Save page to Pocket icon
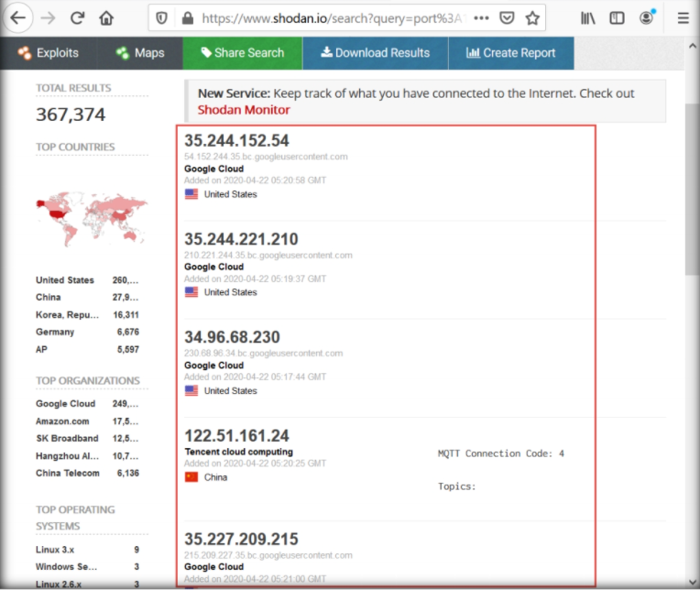Image resolution: width=700 pixels, height=590 pixels. (507, 18)
